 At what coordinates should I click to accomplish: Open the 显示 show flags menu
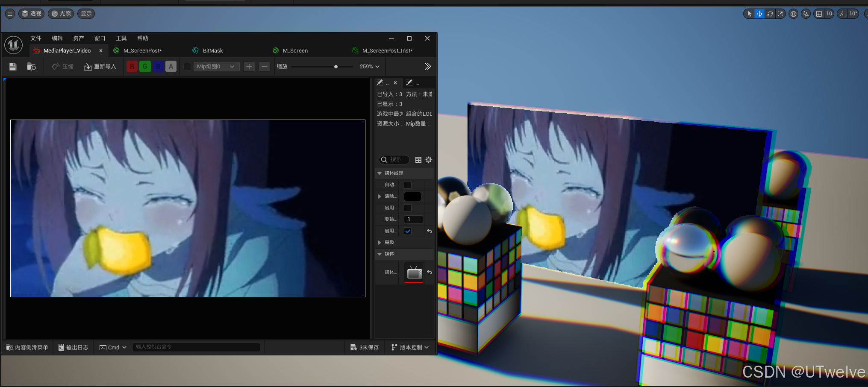86,14
